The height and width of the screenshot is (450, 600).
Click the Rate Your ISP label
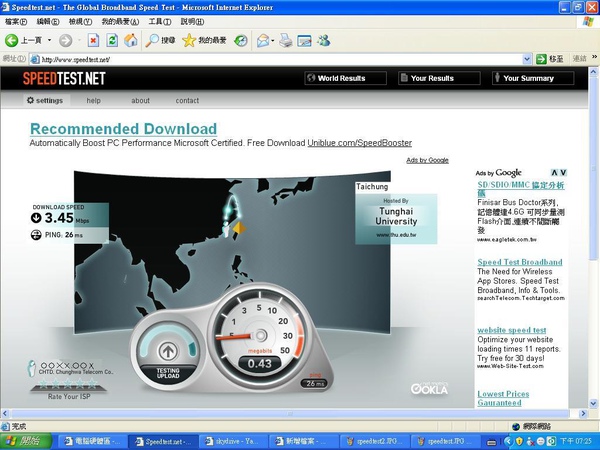[x=69, y=397]
